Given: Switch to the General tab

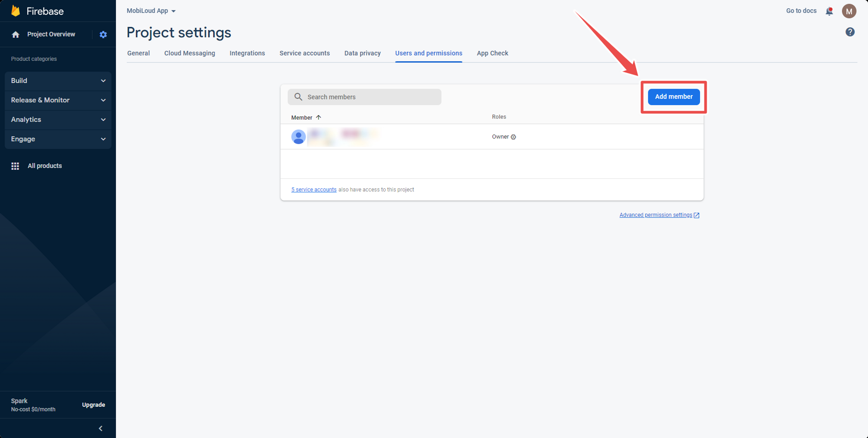Looking at the screenshot, I should coord(138,53).
